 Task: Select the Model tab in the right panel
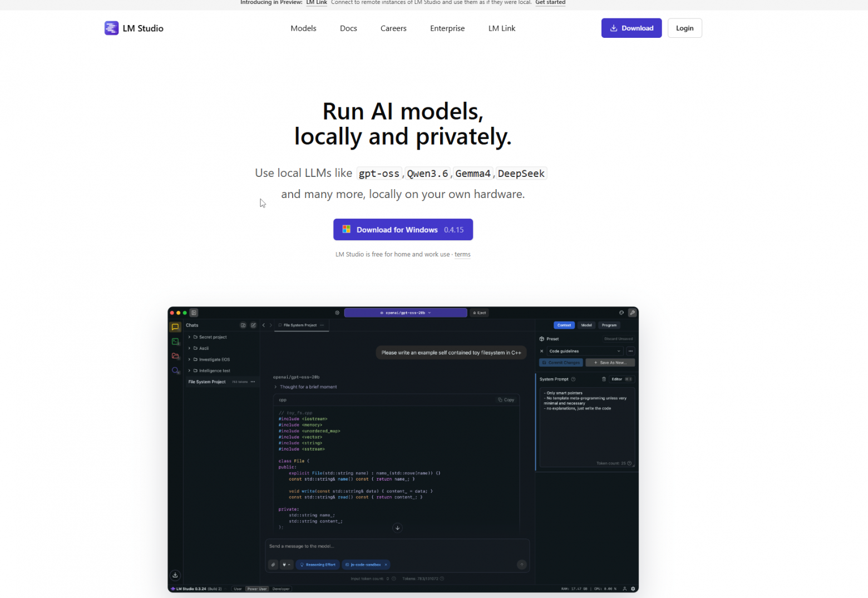point(586,325)
